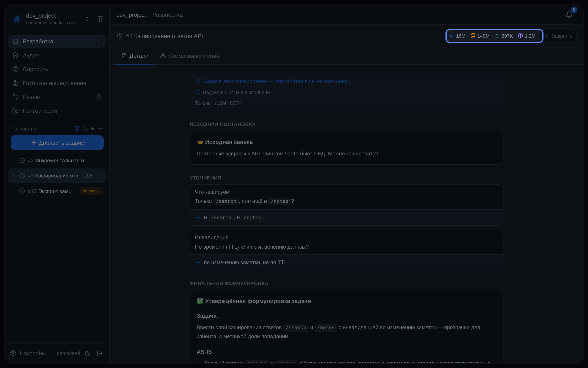This screenshot has width=588, height=368.
Task: Click answer по изменению заметки, не по TTL
Action: [246, 262]
